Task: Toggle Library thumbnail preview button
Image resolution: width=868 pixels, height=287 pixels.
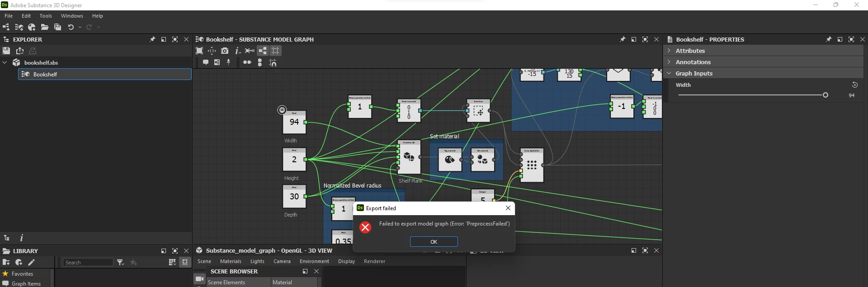Action: (x=185, y=262)
